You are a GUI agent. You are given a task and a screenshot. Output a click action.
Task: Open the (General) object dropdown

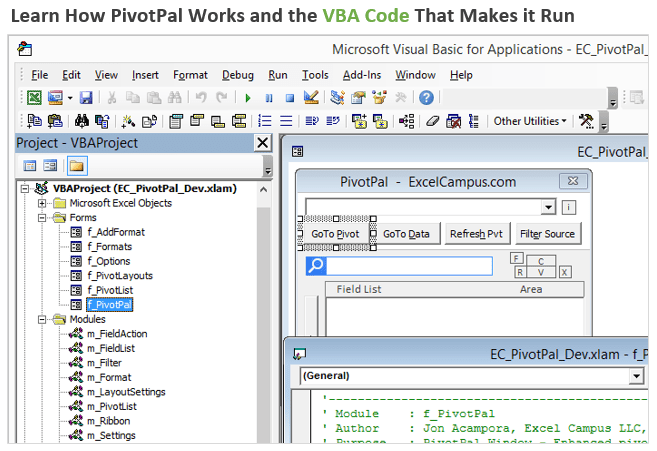471,376
